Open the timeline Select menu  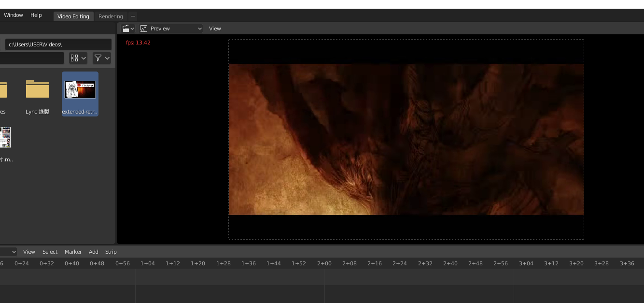(x=50, y=252)
